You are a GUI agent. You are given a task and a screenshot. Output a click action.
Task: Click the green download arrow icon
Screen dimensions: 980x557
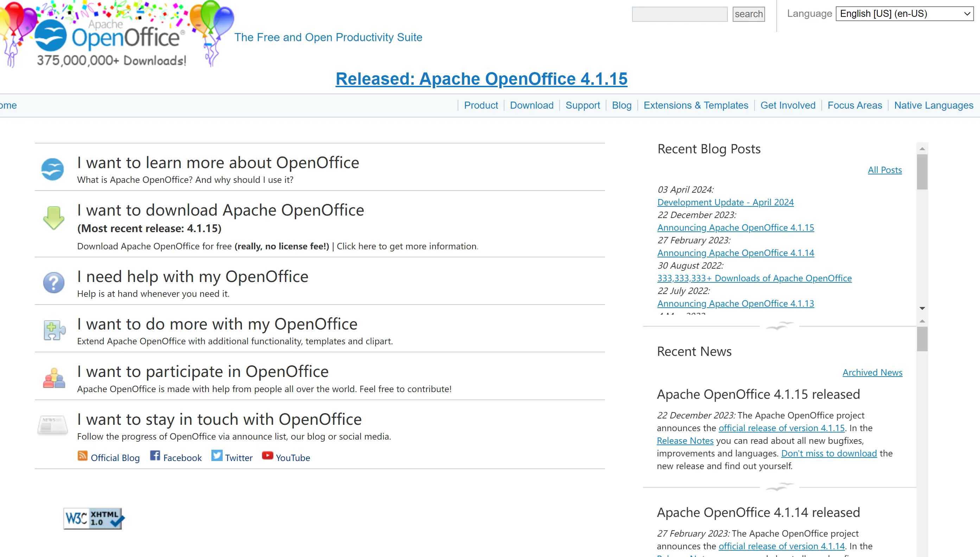pyautogui.click(x=53, y=217)
